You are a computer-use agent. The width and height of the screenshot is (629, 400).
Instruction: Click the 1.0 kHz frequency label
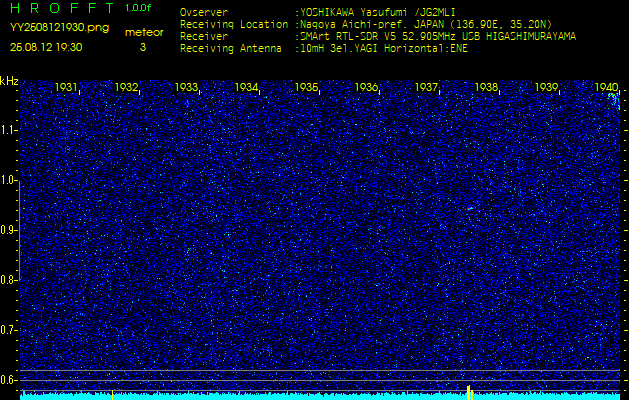[x=8, y=181]
